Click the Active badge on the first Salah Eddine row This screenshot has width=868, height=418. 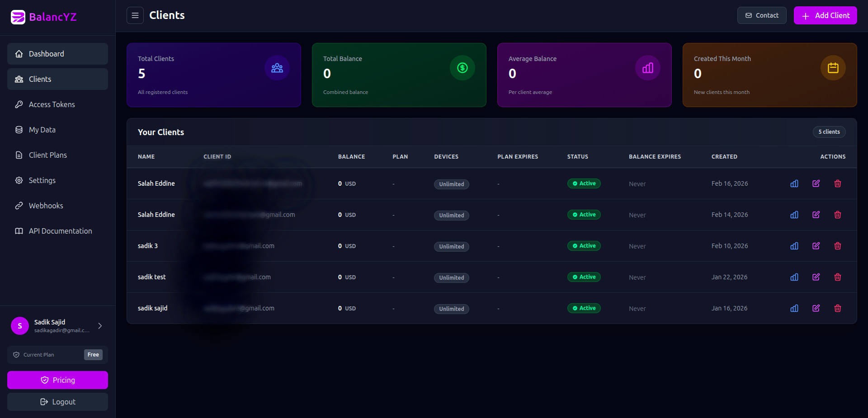584,183
